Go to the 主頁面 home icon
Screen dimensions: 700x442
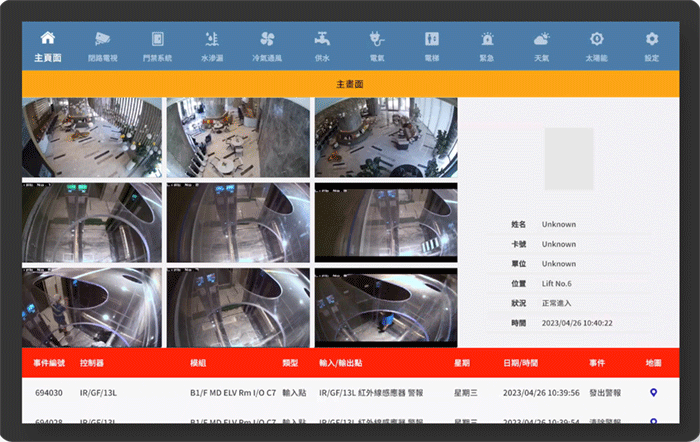pos(47,46)
